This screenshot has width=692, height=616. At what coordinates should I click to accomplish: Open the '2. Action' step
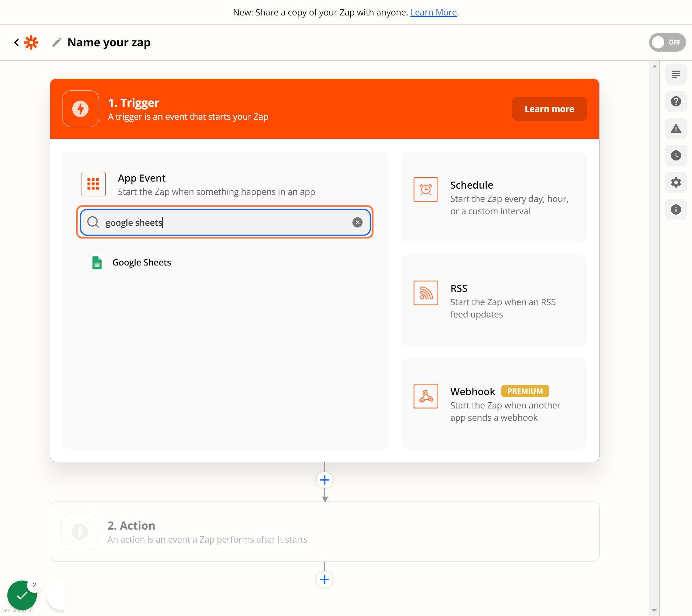click(x=324, y=532)
